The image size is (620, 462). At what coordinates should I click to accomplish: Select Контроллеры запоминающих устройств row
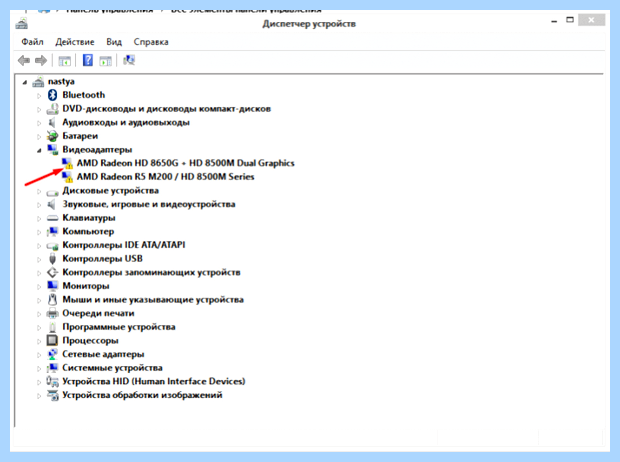coord(151,272)
